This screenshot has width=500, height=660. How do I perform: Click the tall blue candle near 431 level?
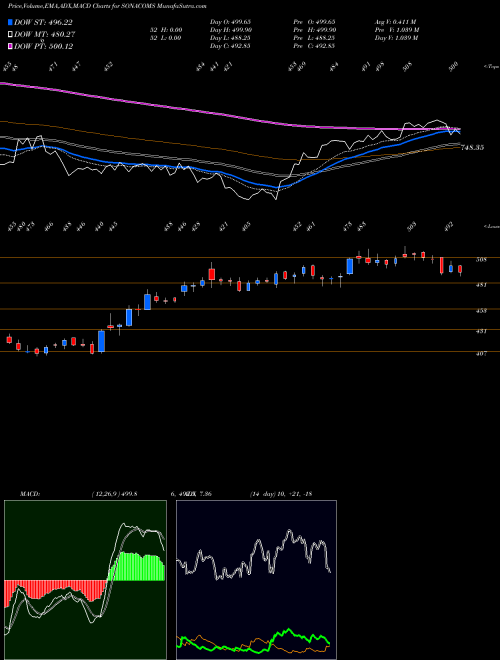tap(101, 341)
